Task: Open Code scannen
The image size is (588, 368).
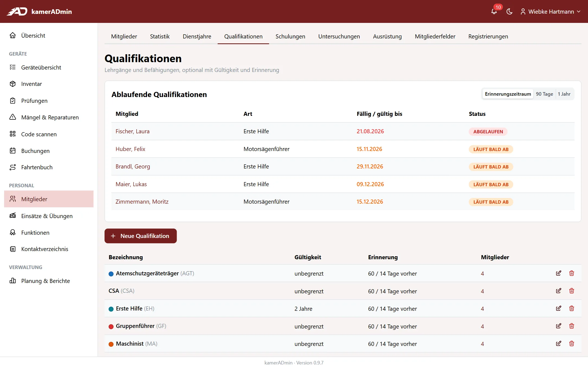Action: [x=49, y=134]
